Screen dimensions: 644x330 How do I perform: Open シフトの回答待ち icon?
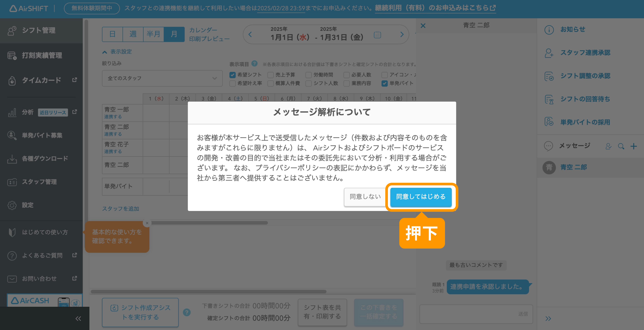pyautogui.click(x=549, y=99)
